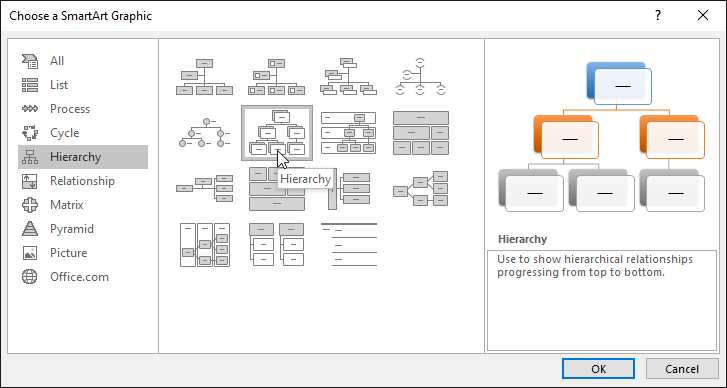Select the Labeled Hierarchy layout thumbnail
The image size is (727, 388).
click(349, 133)
